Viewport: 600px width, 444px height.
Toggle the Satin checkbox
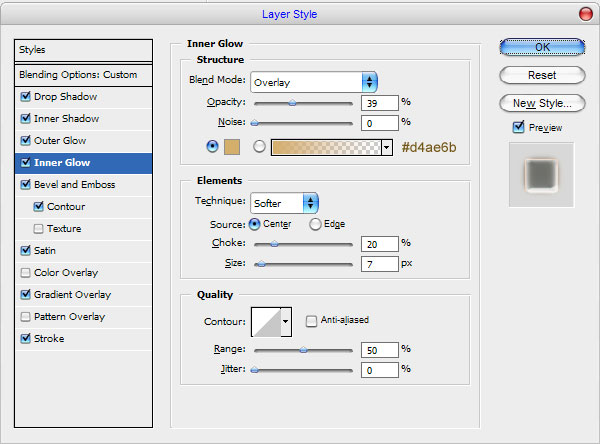tap(26, 250)
